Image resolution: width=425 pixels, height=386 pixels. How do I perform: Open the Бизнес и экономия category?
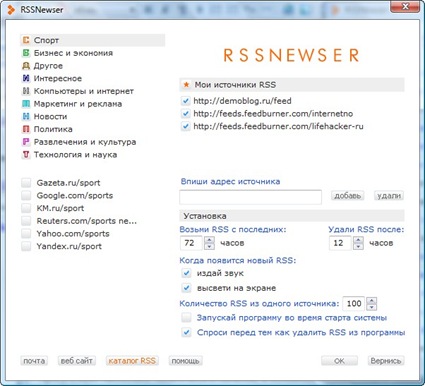tap(73, 53)
